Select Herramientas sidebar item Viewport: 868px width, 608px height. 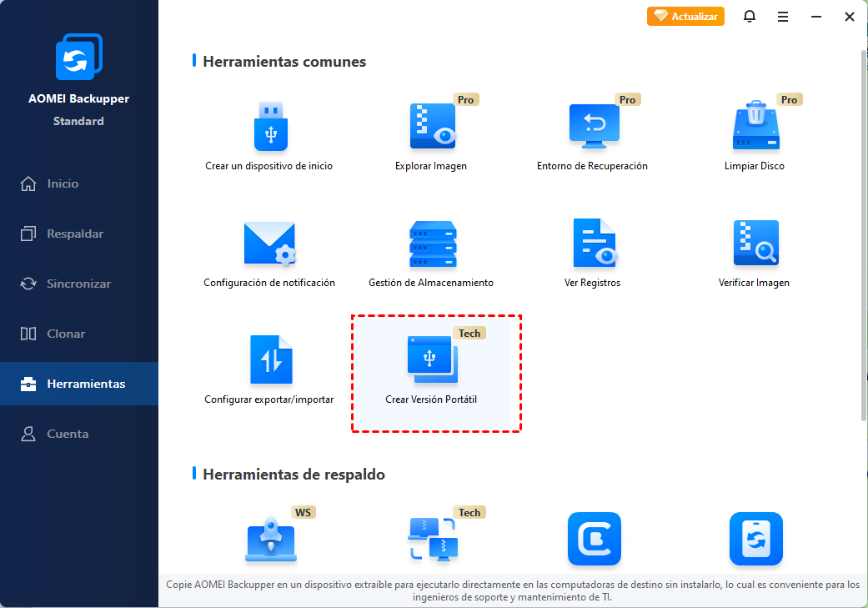79,384
